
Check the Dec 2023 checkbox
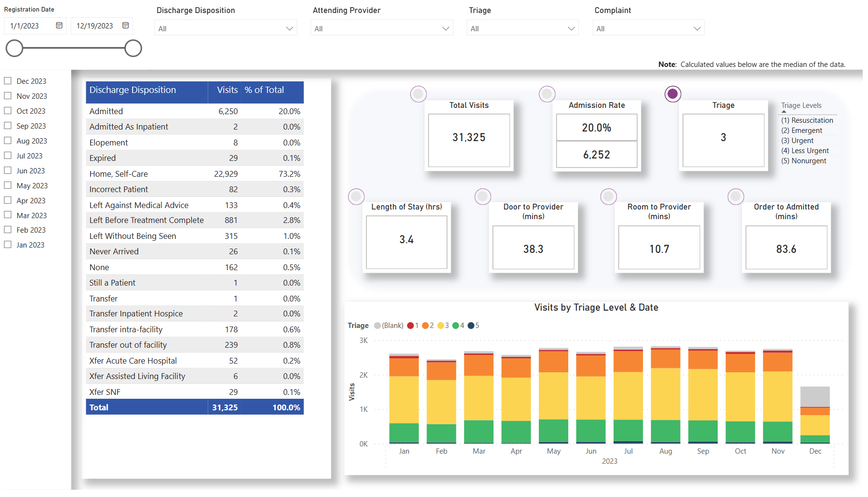[x=7, y=80]
